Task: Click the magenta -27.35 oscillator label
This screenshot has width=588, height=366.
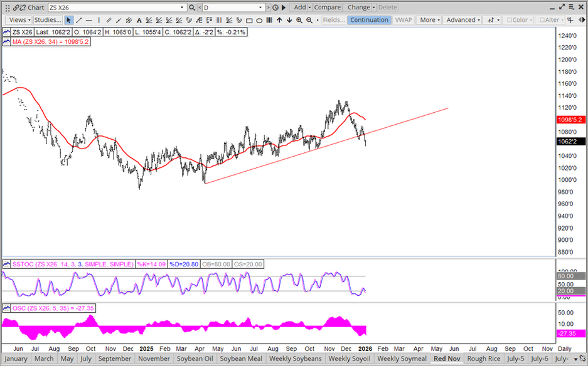Action: click(x=571, y=333)
